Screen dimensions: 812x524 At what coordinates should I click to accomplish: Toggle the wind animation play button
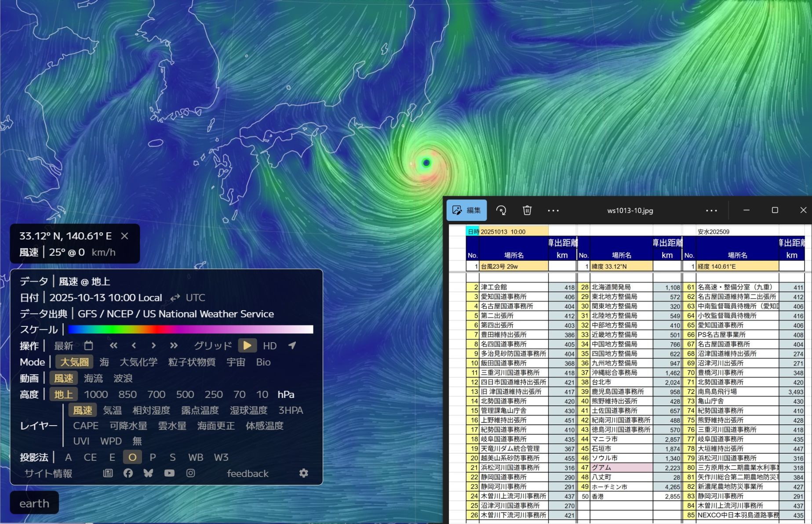pyautogui.click(x=247, y=346)
